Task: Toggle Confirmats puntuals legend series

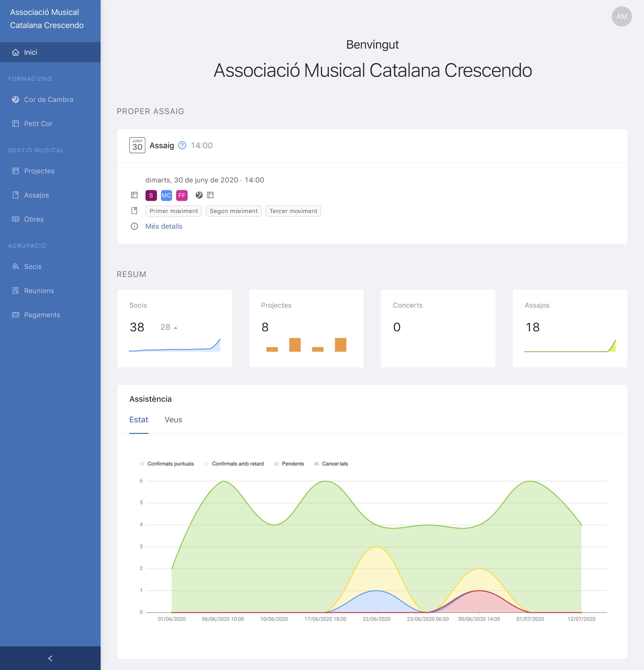Action: [167, 464]
